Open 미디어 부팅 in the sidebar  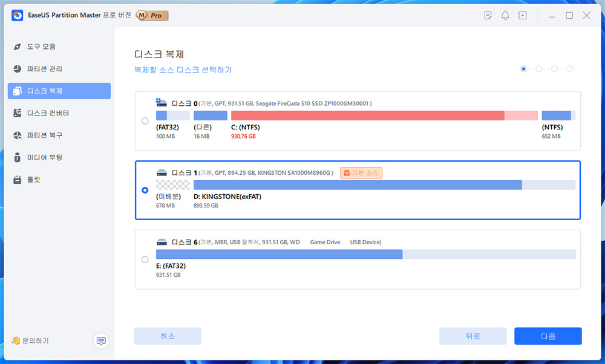click(x=59, y=157)
